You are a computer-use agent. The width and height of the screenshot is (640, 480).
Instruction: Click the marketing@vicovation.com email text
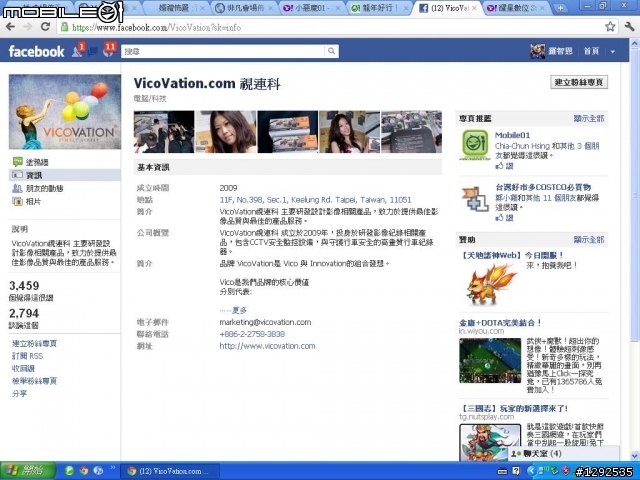pyautogui.click(x=265, y=322)
